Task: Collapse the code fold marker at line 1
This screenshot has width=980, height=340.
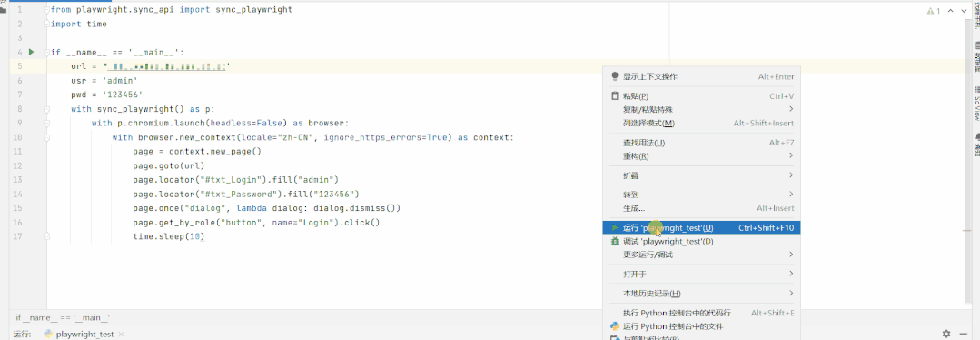Action: tap(47, 10)
